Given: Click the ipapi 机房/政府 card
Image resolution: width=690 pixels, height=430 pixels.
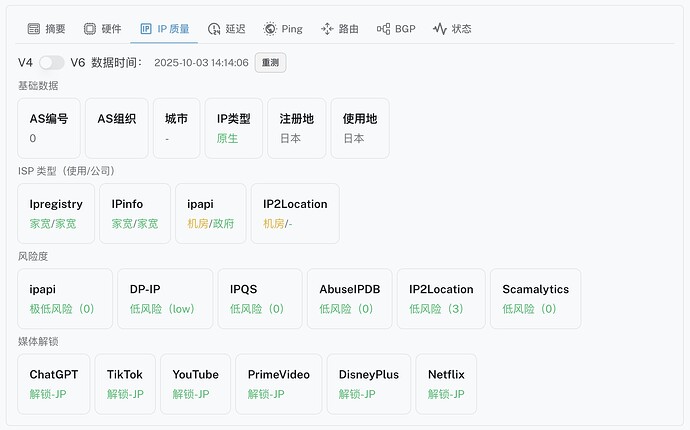Looking at the screenshot, I should point(210,213).
